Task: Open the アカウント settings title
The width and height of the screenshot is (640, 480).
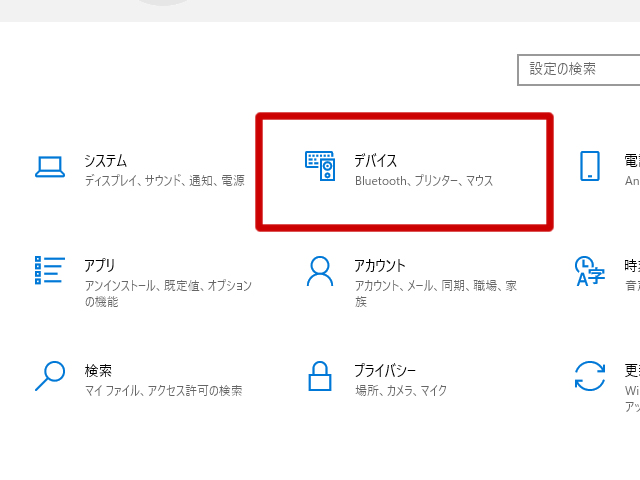Action: coord(380,266)
